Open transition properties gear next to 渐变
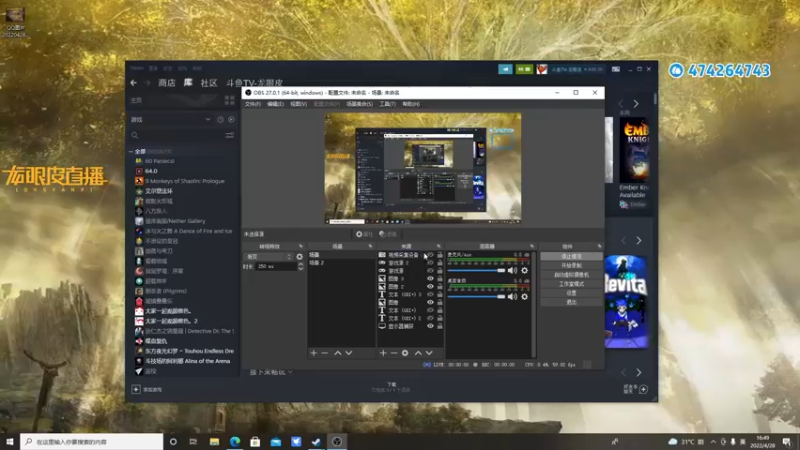 coord(299,257)
